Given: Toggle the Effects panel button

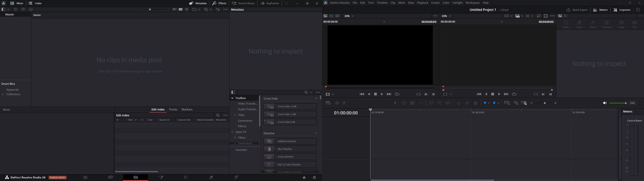Looking at the screenshot, I should (219, 3).
